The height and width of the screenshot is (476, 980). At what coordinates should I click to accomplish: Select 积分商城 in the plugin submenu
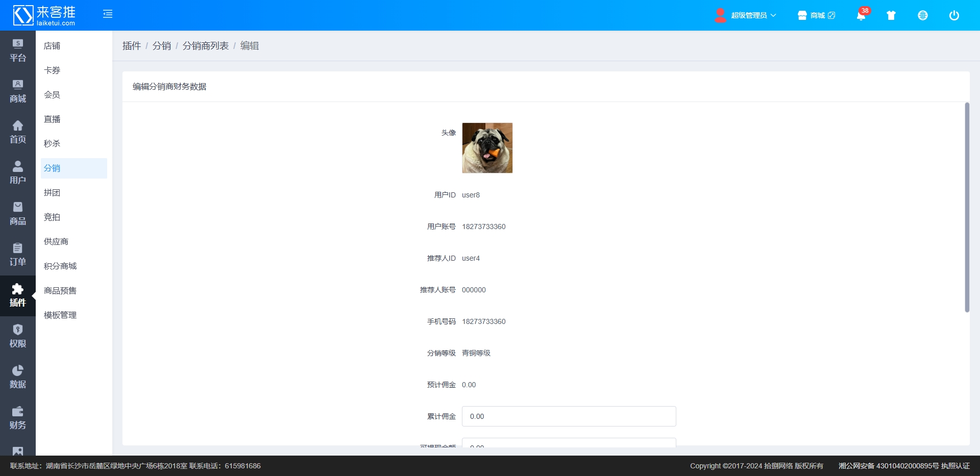(60, 266)
